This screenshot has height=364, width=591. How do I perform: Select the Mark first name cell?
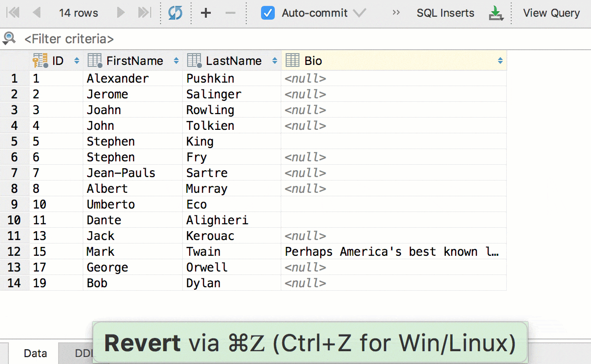tap(133, 252)
